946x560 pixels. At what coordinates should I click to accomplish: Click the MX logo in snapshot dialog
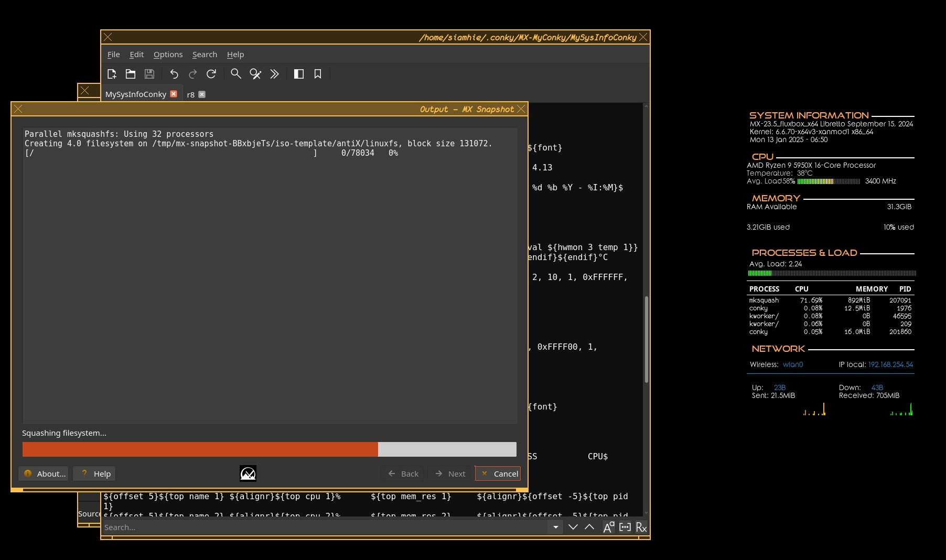(248, 473)
